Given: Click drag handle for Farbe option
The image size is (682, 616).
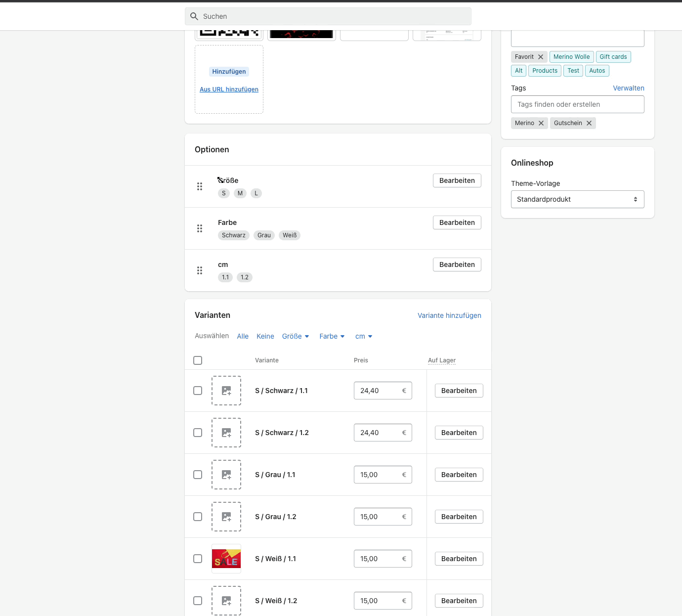Looking at the screenshot, I should 200,228.
